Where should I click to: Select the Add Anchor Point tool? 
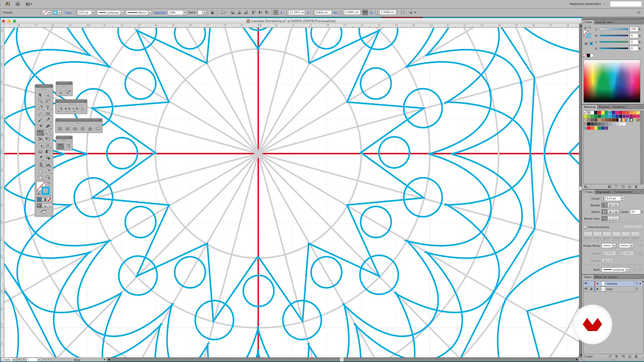tap(67, 110)
